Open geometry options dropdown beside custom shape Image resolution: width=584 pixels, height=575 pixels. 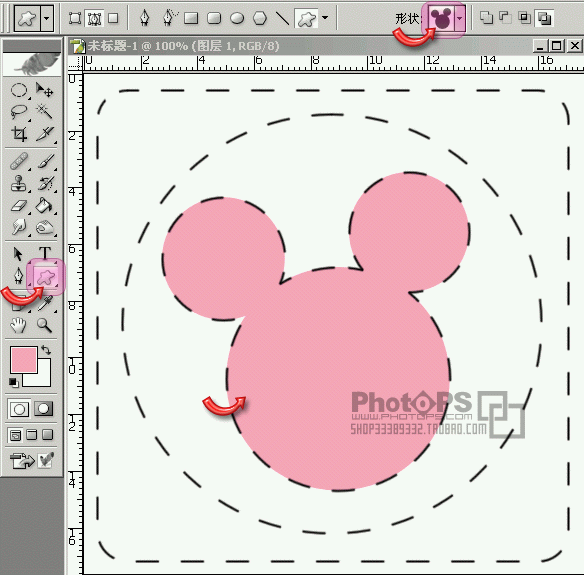point(325,18)
